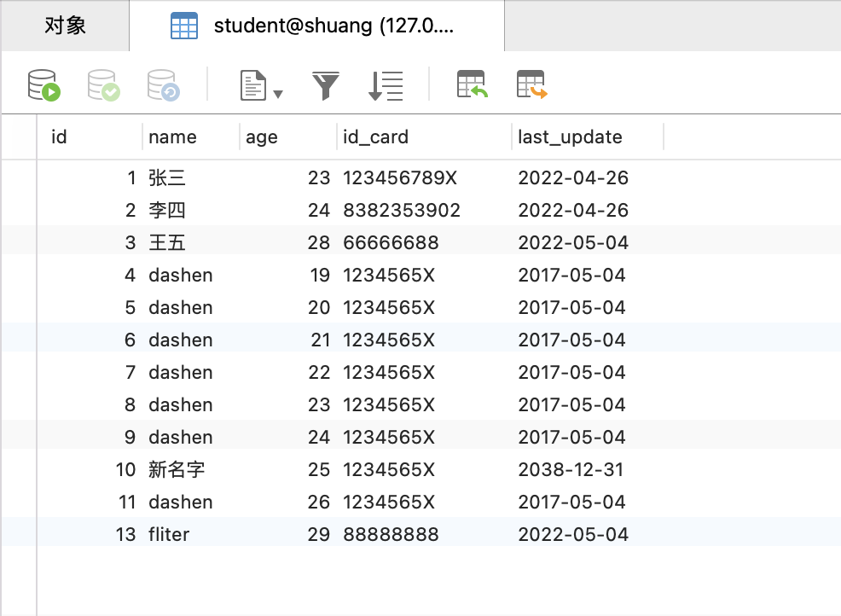Click the Begin Transaction database icon
This screenshot has width=841, height=616.
click(44, 85)
